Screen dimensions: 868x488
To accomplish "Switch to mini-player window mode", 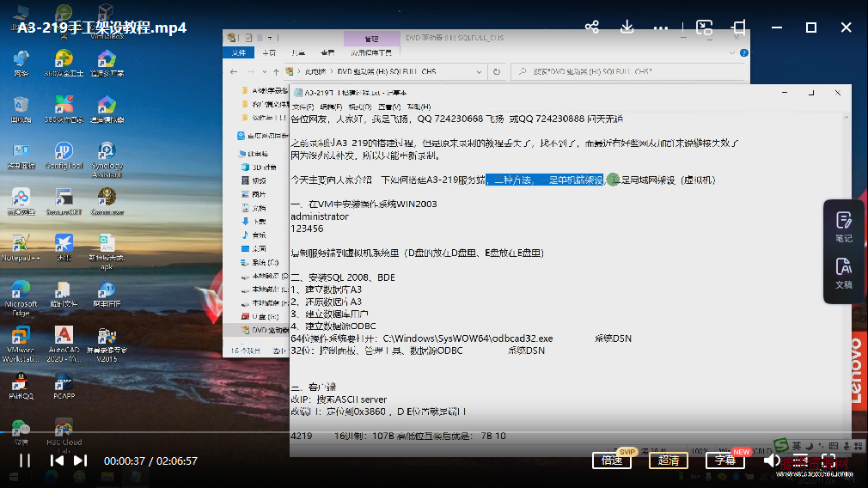I will [x=704, y=27].
